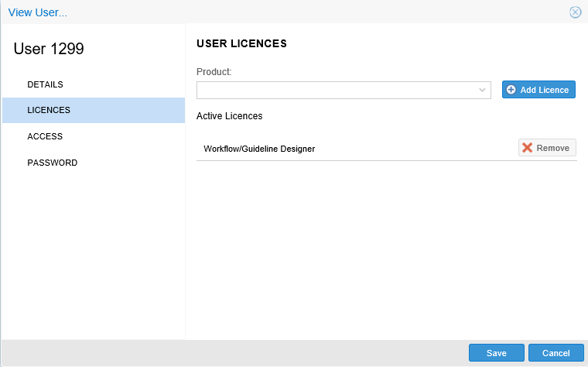Click the Product field label
The image size is (588, 367).
point(214,71)
